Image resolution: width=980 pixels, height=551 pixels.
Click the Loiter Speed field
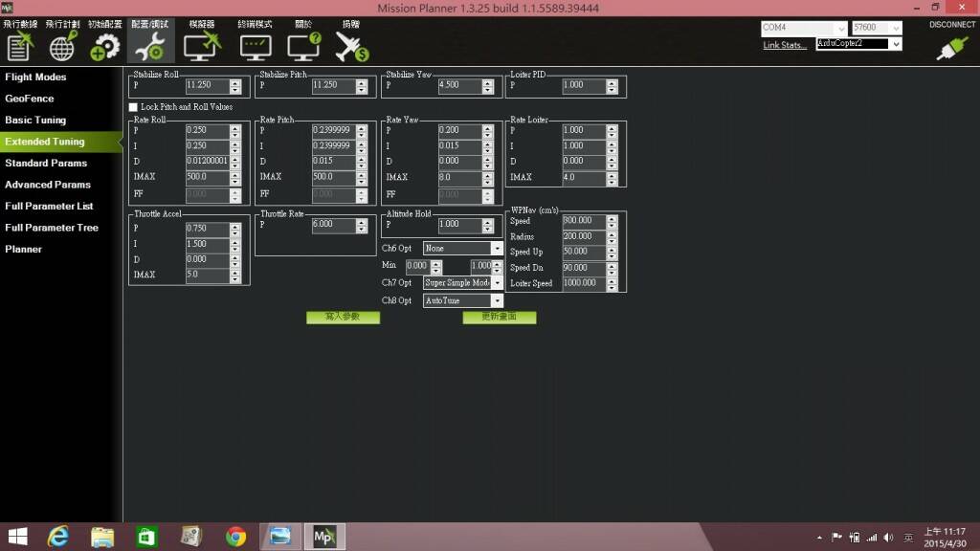pyautogui.click(x=584, y=283)
